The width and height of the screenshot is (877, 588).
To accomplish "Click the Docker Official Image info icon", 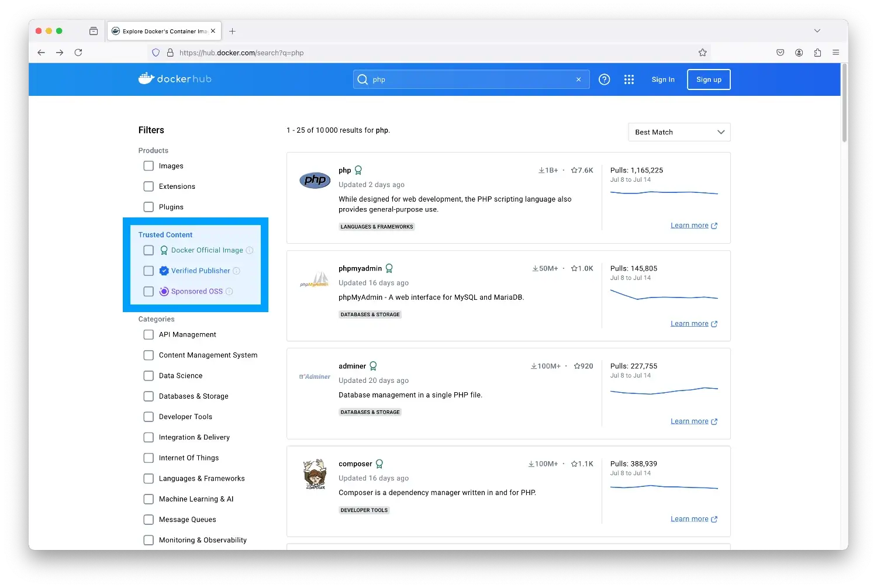I will pyautogui.click(x=250, y=250).
